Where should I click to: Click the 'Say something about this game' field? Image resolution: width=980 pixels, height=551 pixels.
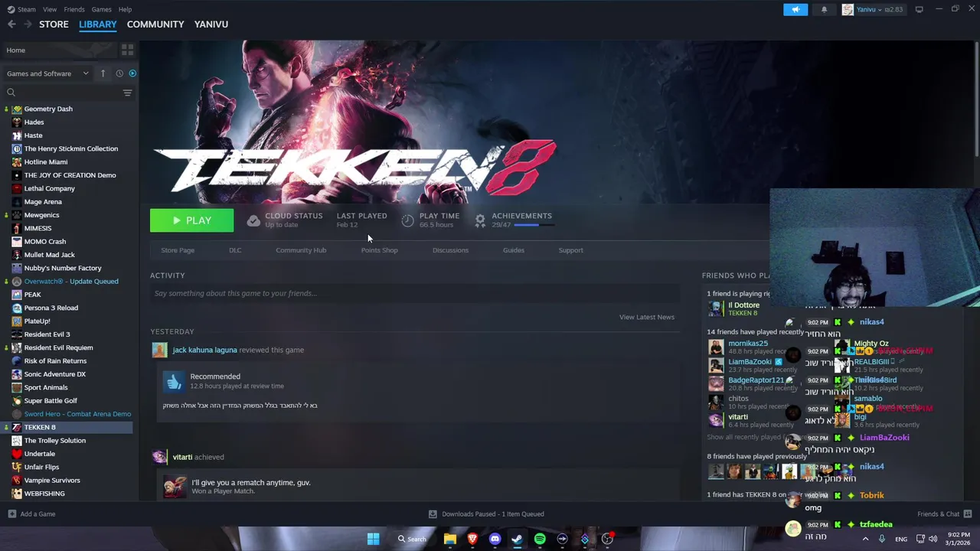click(415, 293)
